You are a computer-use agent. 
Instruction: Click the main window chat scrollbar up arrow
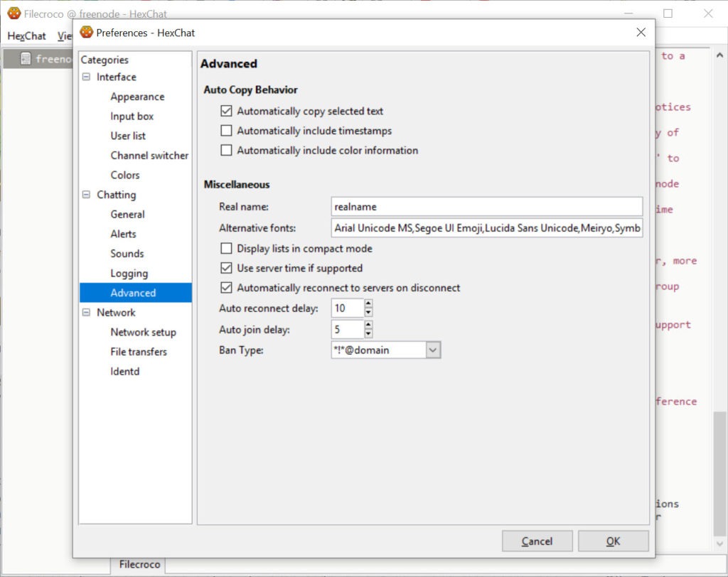pyautogui.click(x=719, y=55)
